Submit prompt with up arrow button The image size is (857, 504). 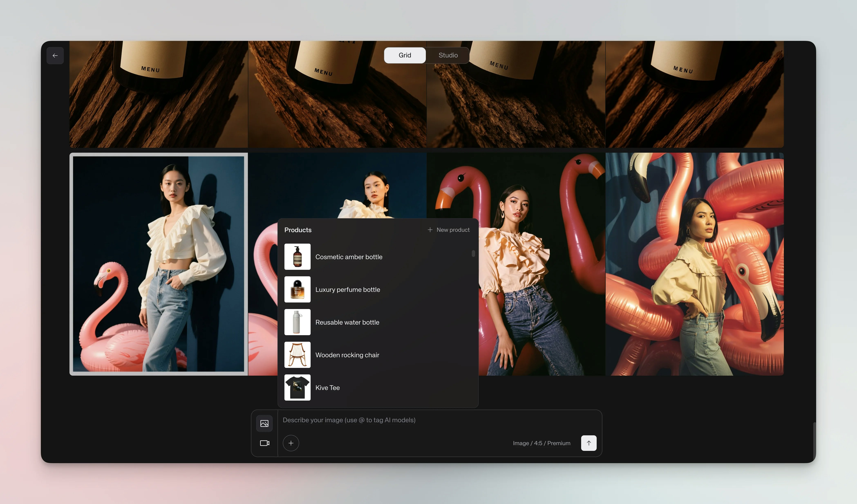[x=589, y=443]
